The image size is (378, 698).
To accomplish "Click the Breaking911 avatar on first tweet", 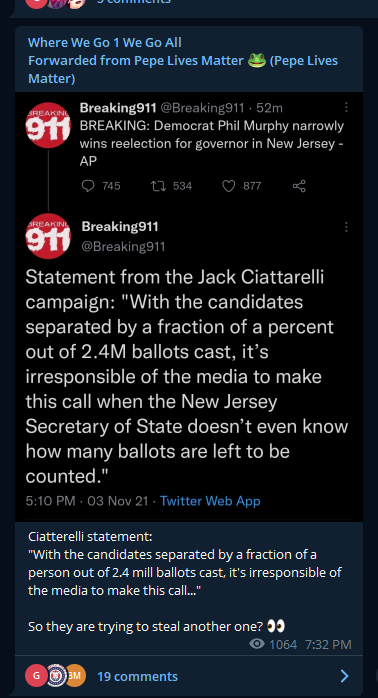I will pos(49,126).
